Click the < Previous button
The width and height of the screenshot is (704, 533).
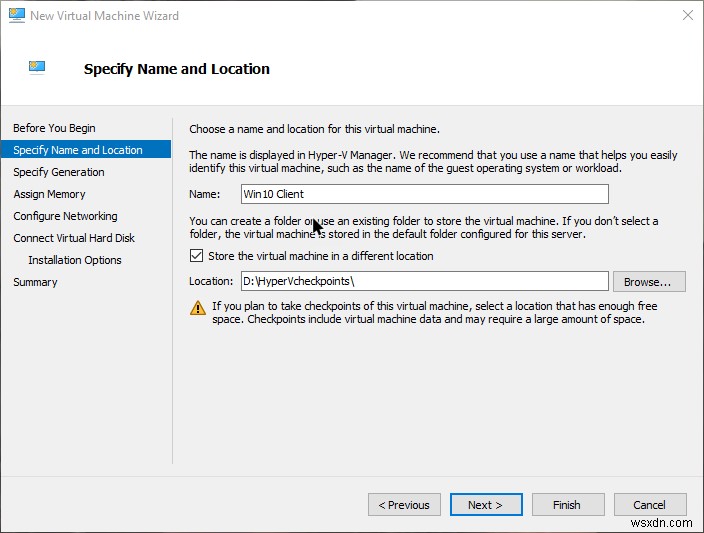tap(404, 505)
